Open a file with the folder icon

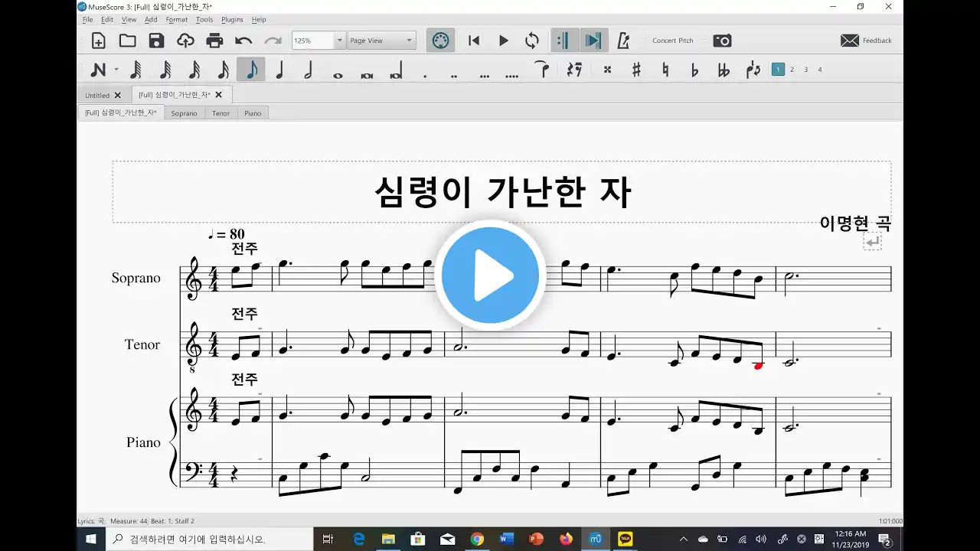tap(127, 41)
